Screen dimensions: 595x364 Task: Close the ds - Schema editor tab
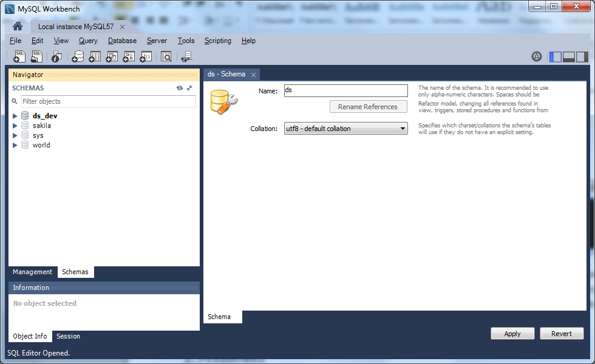(x=254, y=75)
